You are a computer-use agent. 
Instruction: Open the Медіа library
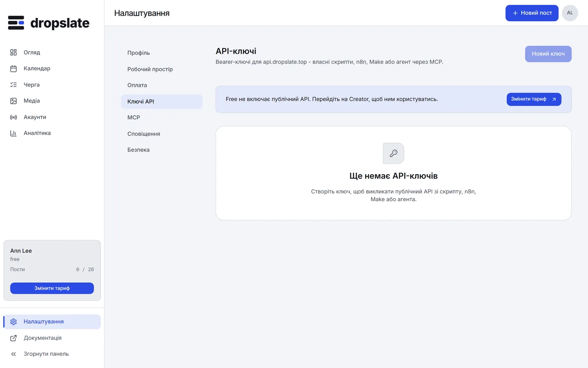[x=52, y=101]
